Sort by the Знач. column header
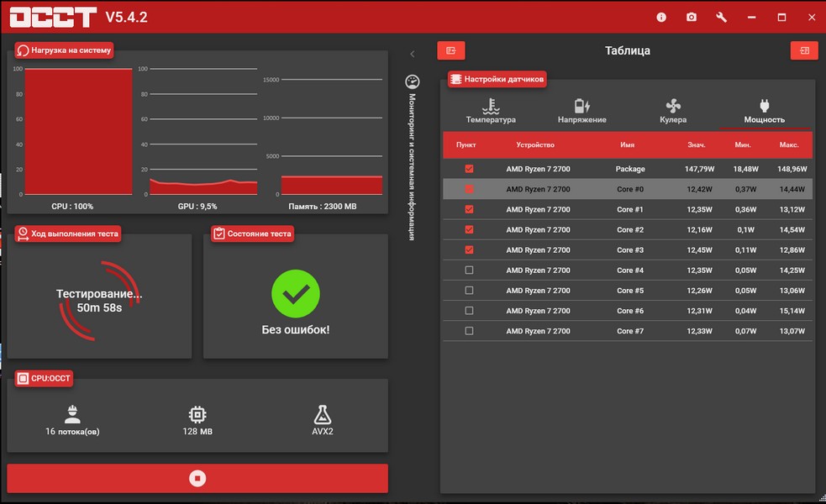826x504 pixels. click(697, 144)
